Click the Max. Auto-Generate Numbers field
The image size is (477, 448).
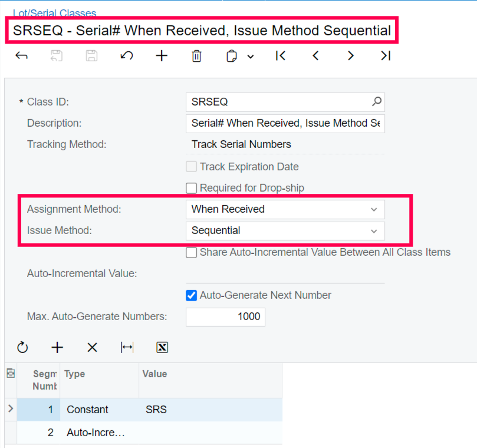(225, 317)
